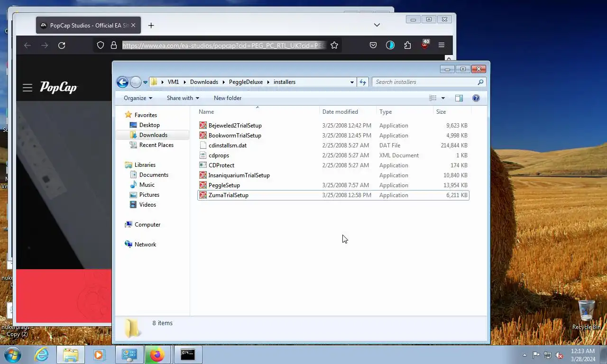Click PeggleDeluxe in the address breadcrumb
The width and height of the screenshot is (607, 364).
(x=246, y=82)
